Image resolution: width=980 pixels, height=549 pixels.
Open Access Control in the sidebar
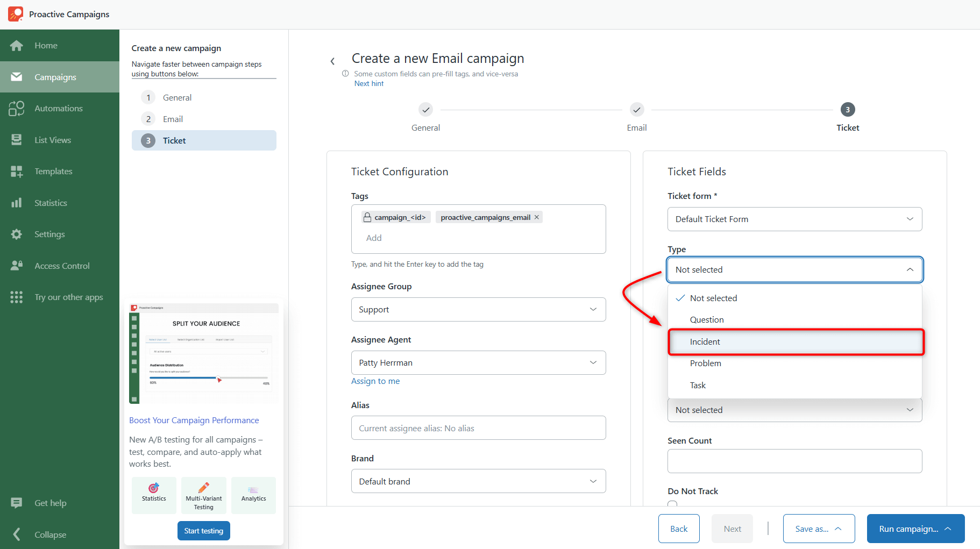point(61,265)
